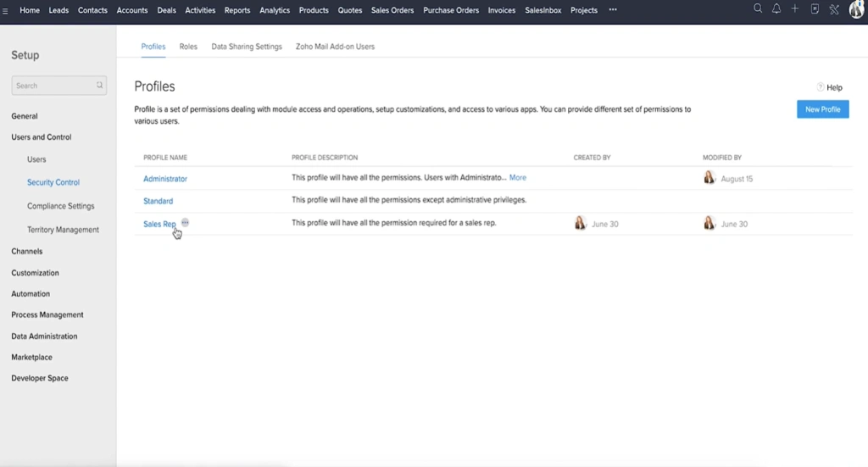
Task: Expand the Automation section
Action: (x=31, y=294)
